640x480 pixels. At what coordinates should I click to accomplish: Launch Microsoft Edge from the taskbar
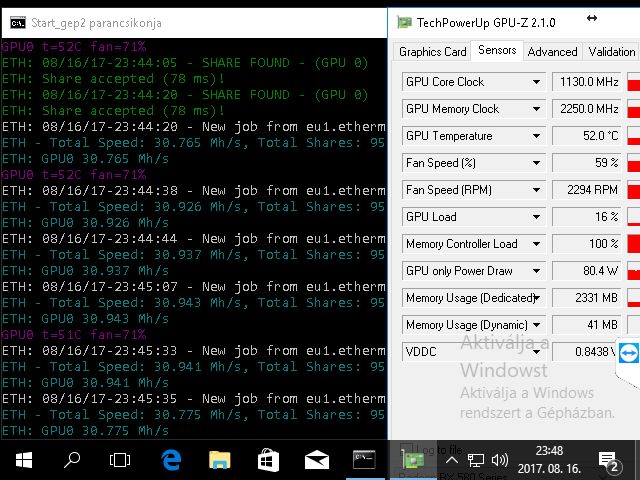click(x=171, y=460)
